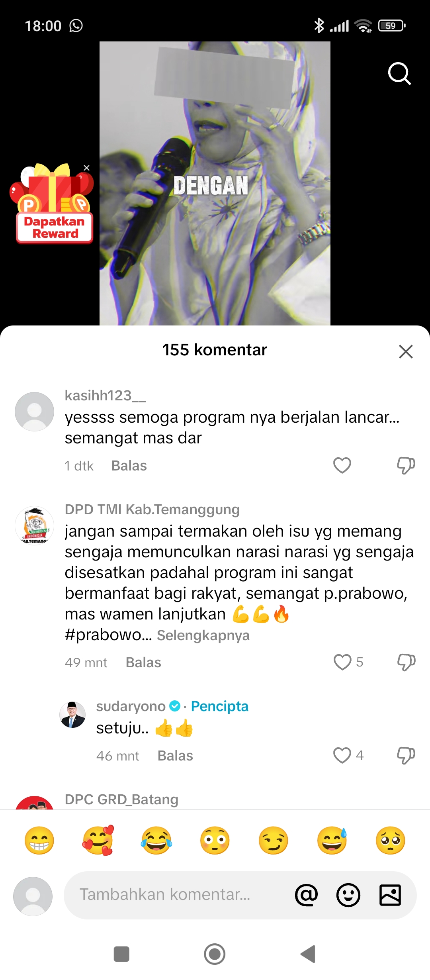Insert the pleading face emoji

(x=390, y=841)
